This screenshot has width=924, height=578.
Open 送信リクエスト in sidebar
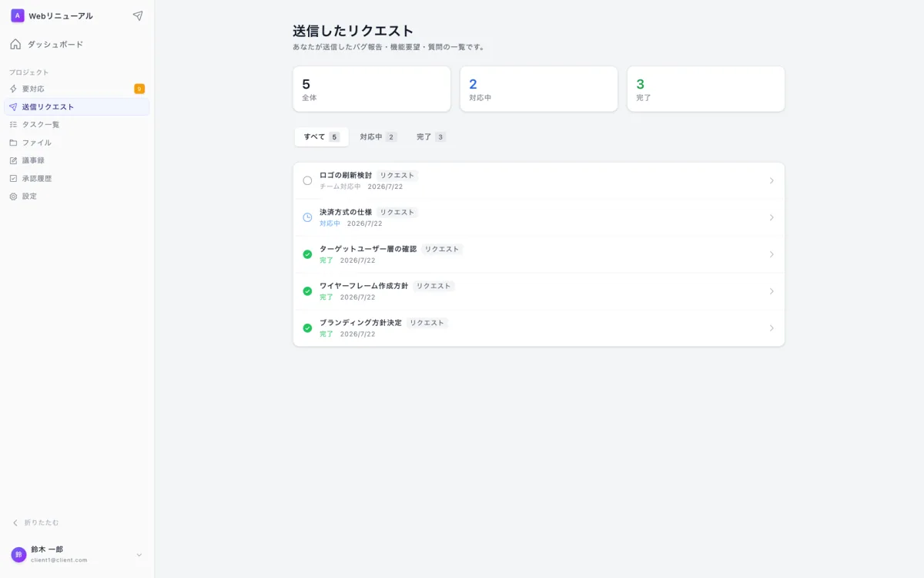tap(77, 106)
